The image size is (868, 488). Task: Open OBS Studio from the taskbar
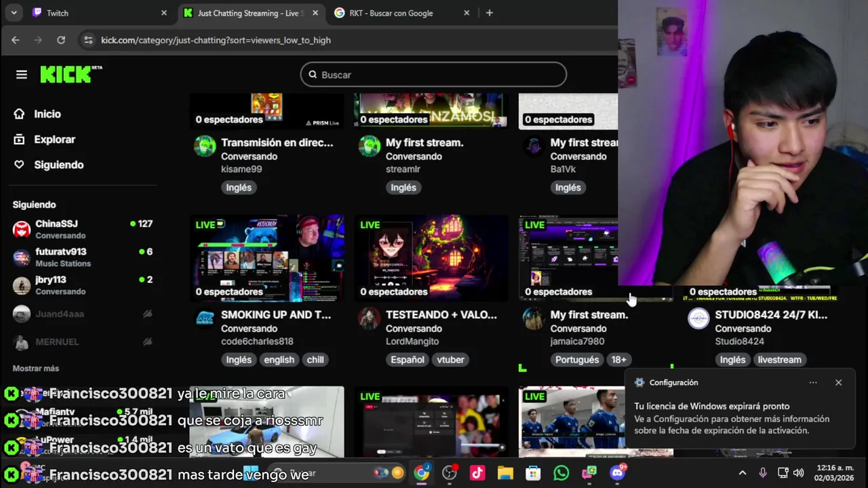[450, 473]
